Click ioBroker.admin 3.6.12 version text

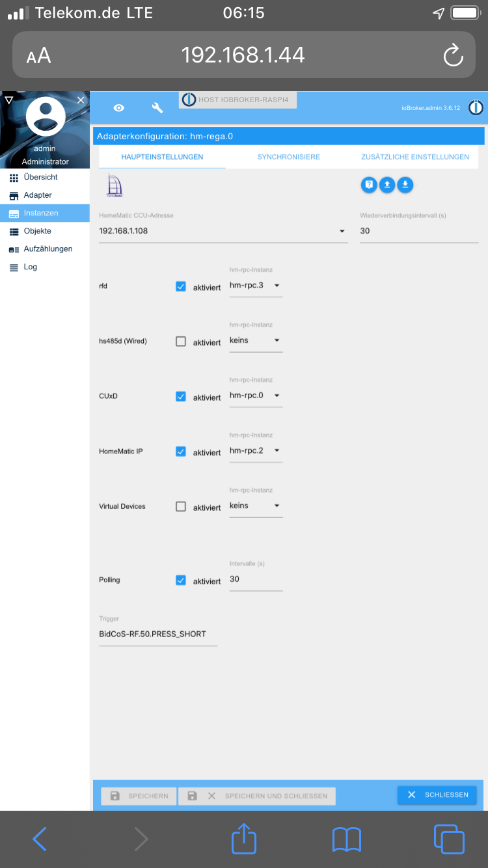click(431, 108)
